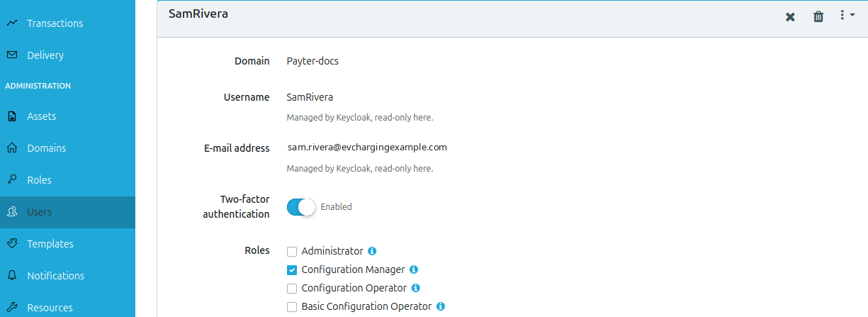
Task: Open Delivery in the sidebar
Action: pos(67,55)
